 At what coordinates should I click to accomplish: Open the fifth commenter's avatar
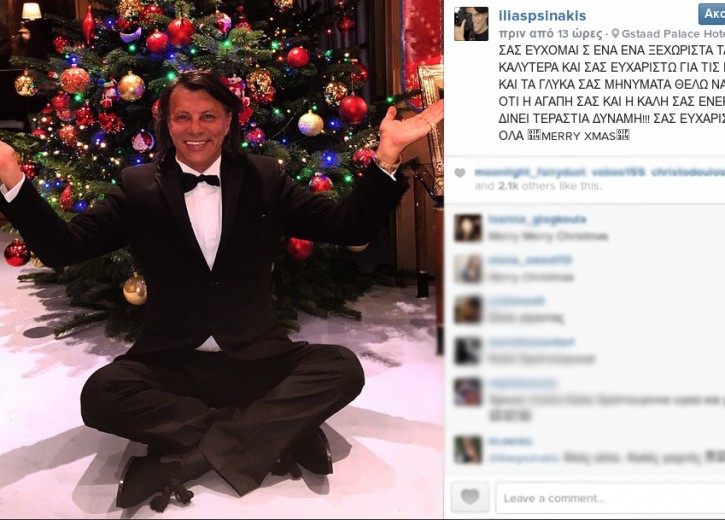click(x=468, y=392)
